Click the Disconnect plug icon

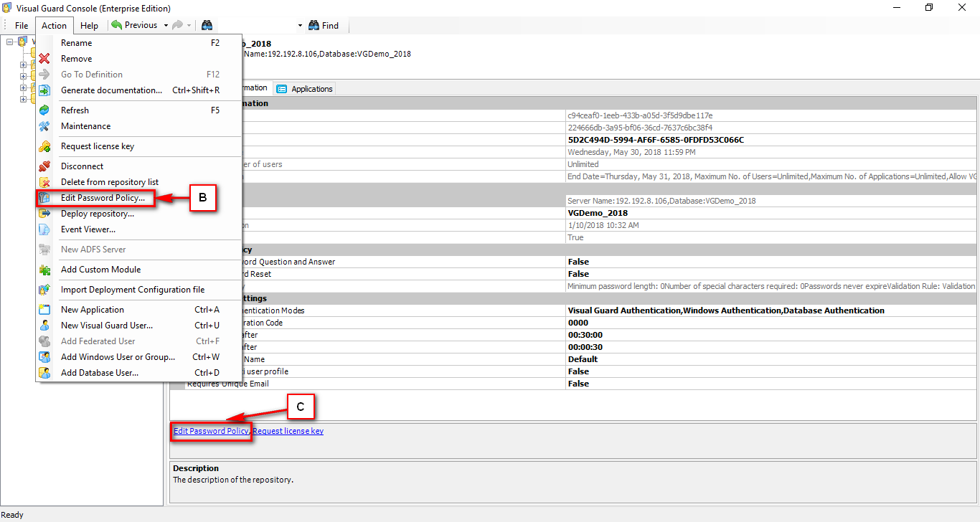(44, 166)
